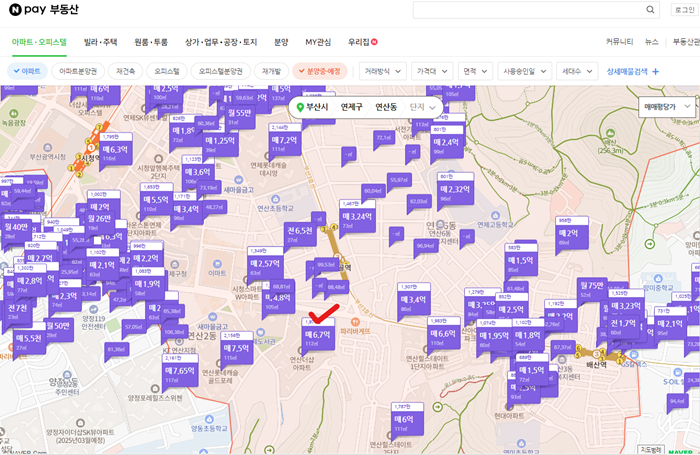Click the 전 6.5천 listing marker
700x455 pixels.
[300, 230]
